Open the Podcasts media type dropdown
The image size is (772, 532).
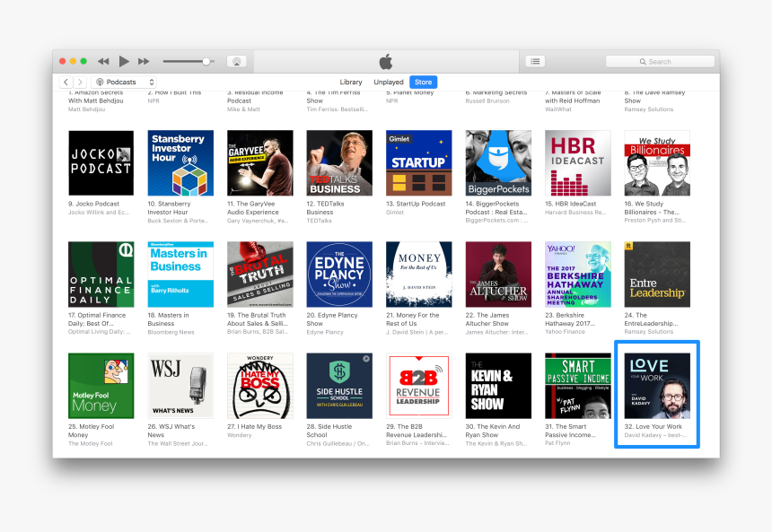click(125, 83)
